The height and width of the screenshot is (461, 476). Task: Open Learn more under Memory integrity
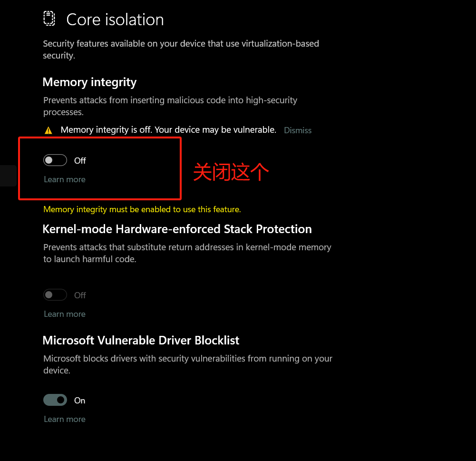[65, 179]
